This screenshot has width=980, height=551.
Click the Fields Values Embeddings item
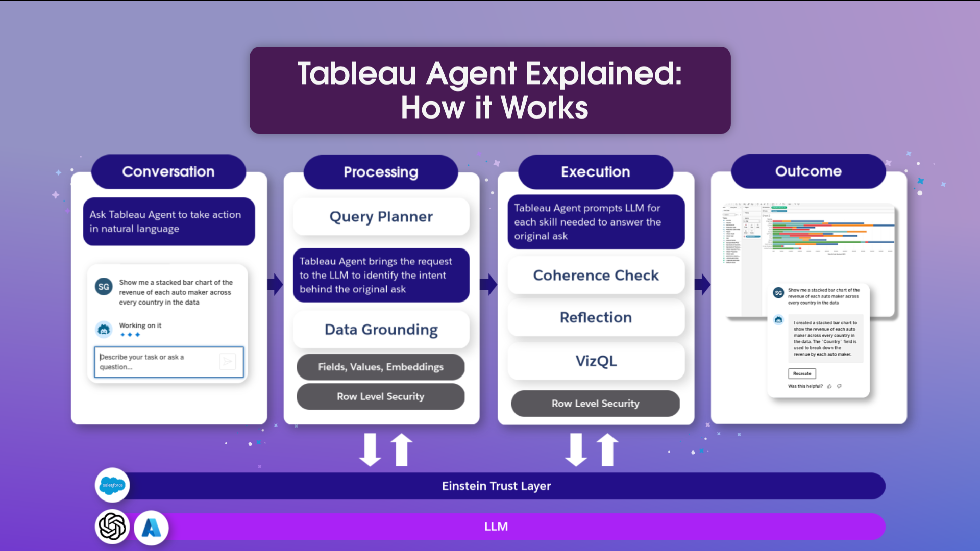(381, 367)
